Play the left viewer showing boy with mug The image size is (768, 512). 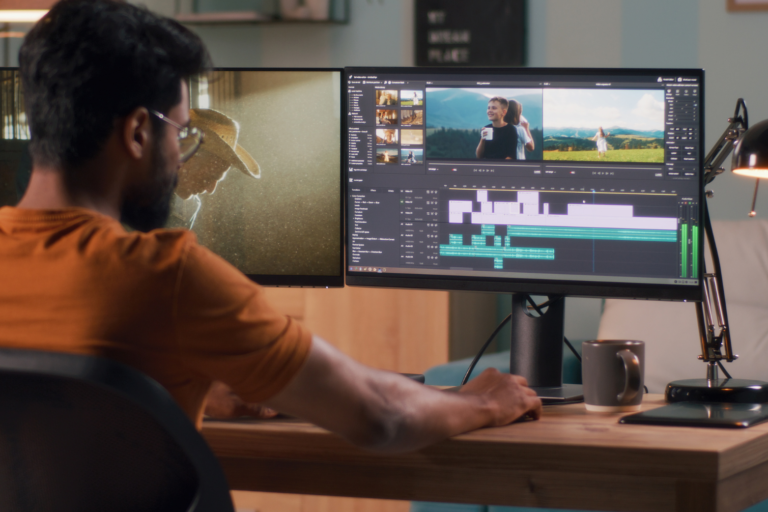483,171
